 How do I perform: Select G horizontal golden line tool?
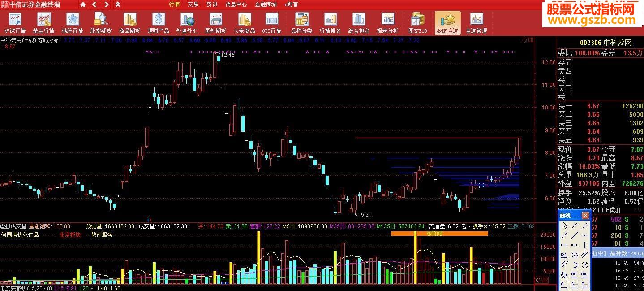(x=564, y=284)
